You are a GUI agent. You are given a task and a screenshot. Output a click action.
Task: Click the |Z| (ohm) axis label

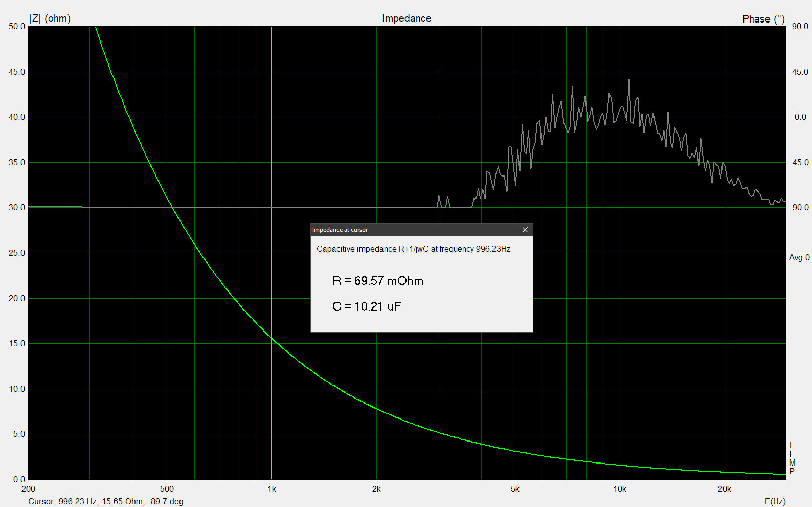point(50,18)
